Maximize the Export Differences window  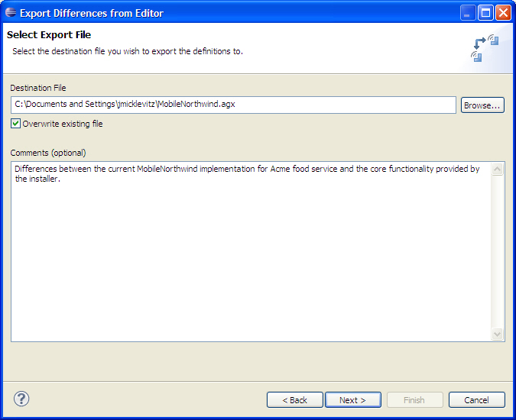click(485, 13)
